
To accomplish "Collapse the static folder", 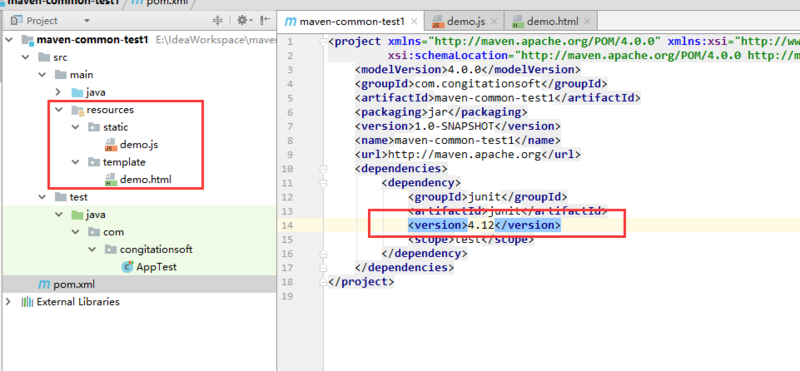I will pos(76,127).
